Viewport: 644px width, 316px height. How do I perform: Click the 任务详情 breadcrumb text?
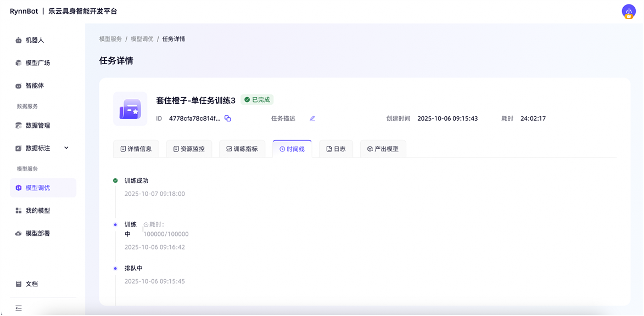(173, 39)
